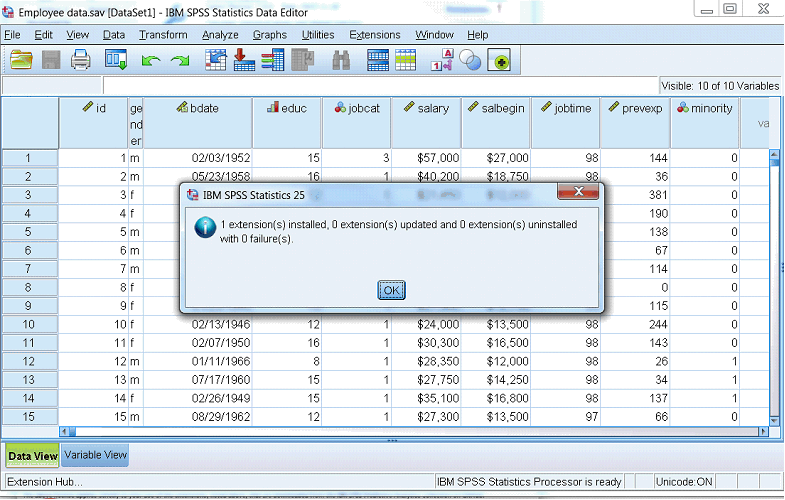Screen dimensions: 785x500
Task: Select the minority column header
Action: pyautogui.click(x=704, y=123)
